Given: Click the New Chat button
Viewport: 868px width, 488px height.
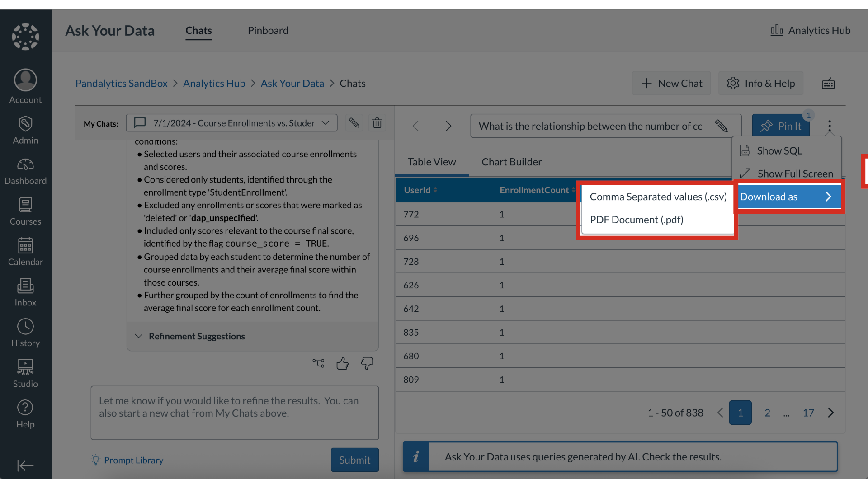Looking at the screenshot, I should pyautogui.click(x=671, y=83).
